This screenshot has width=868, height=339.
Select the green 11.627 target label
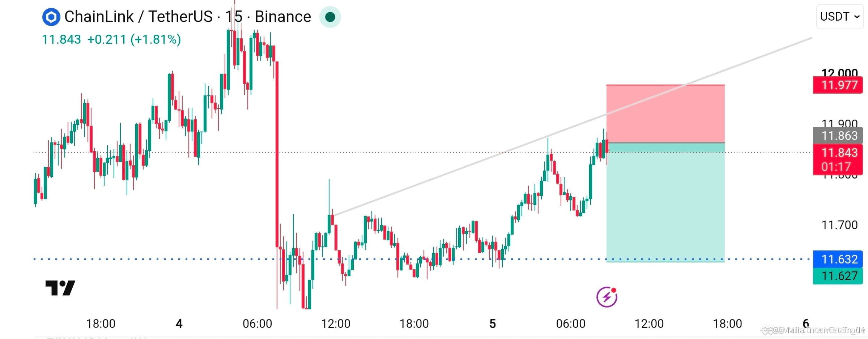pos(838,276)
